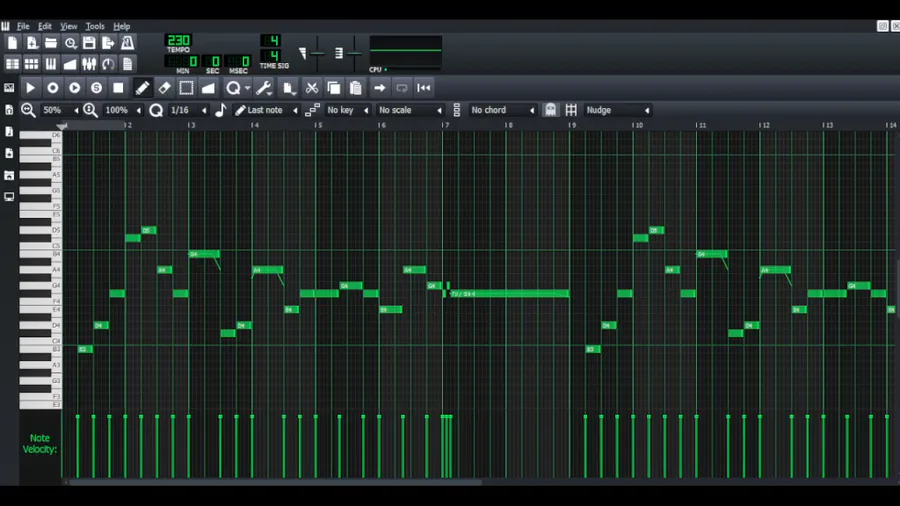
Task: Open the Last note length dropdown
Action: coord(267,110)
